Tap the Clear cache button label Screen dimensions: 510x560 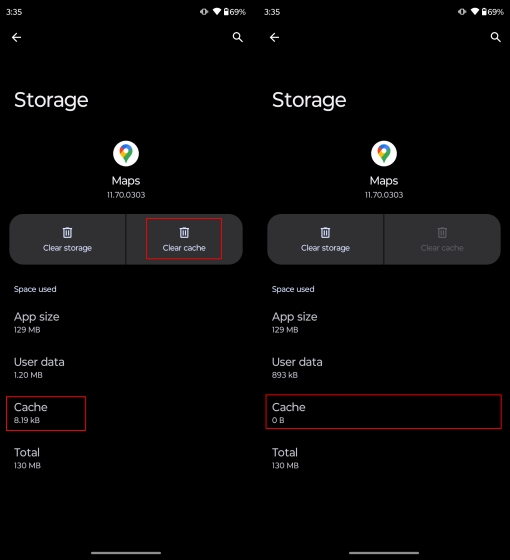184,248
